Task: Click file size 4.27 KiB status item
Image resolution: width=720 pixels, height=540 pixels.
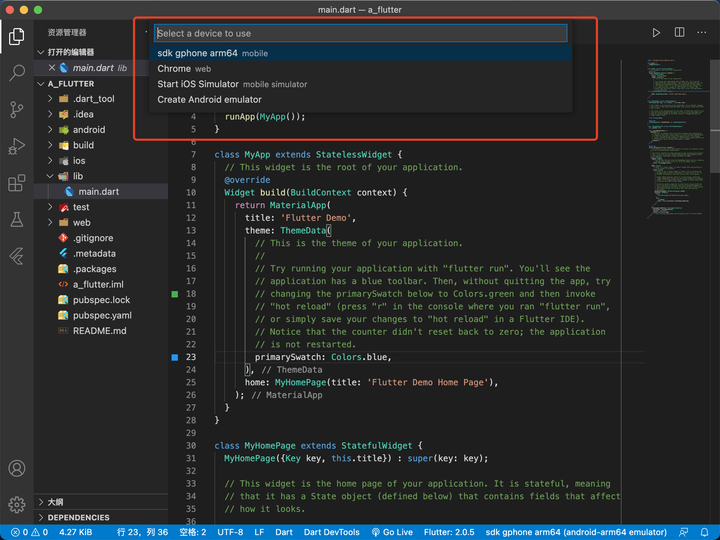Action: pos(76,532)
